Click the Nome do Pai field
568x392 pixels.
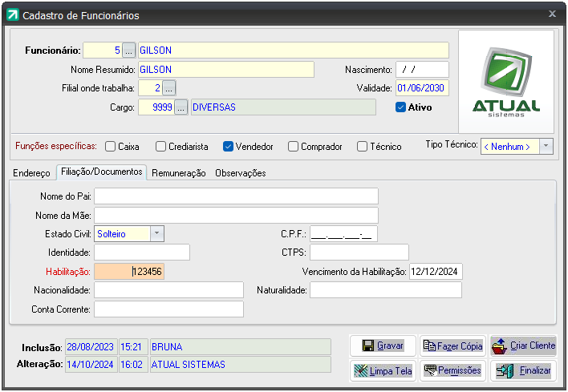(236, 196)
